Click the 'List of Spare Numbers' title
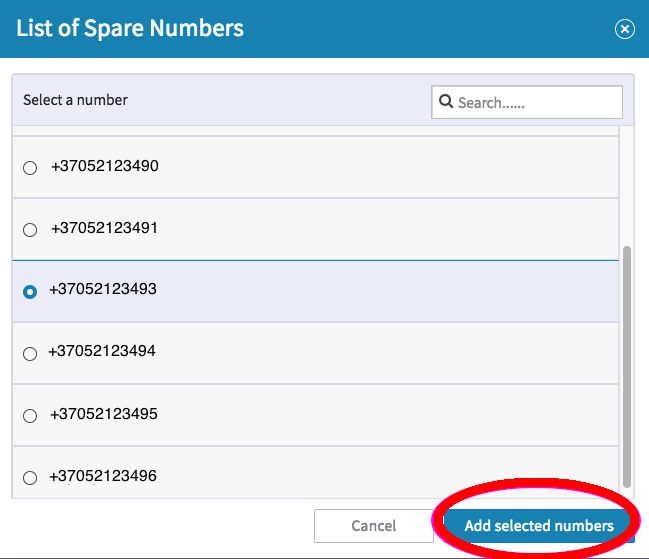 (x=130, y=28)
